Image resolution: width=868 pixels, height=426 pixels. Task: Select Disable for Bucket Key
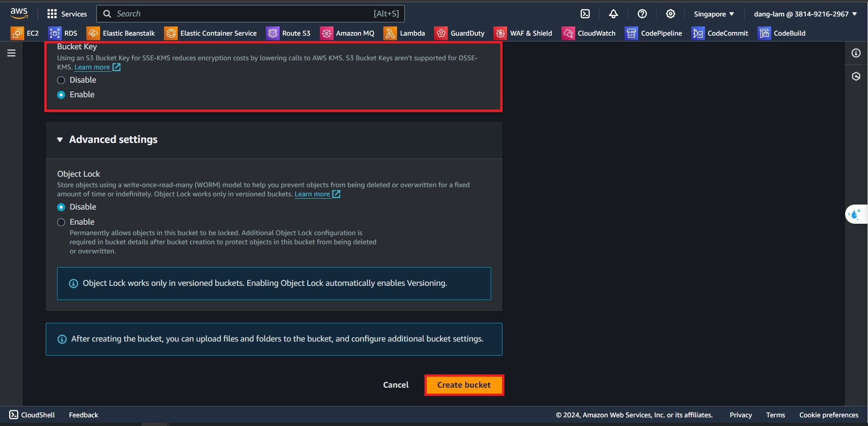pyautogui.click(x=61, y=80)
